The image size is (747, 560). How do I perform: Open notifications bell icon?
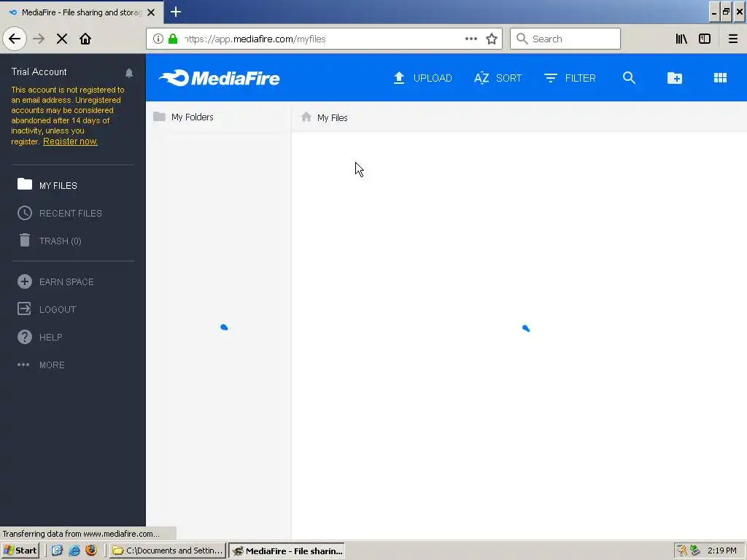coord(129,73)
